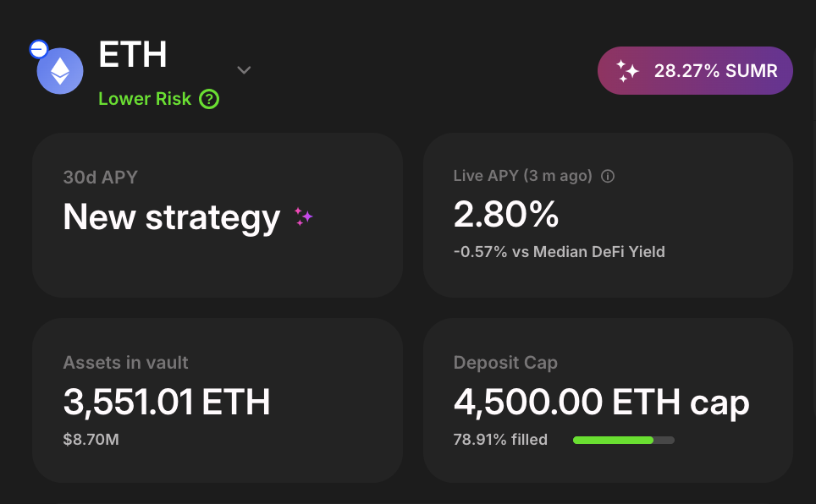Click the 4,500.00 ETH cap value
Screen dimensions: 816x504
601,403
